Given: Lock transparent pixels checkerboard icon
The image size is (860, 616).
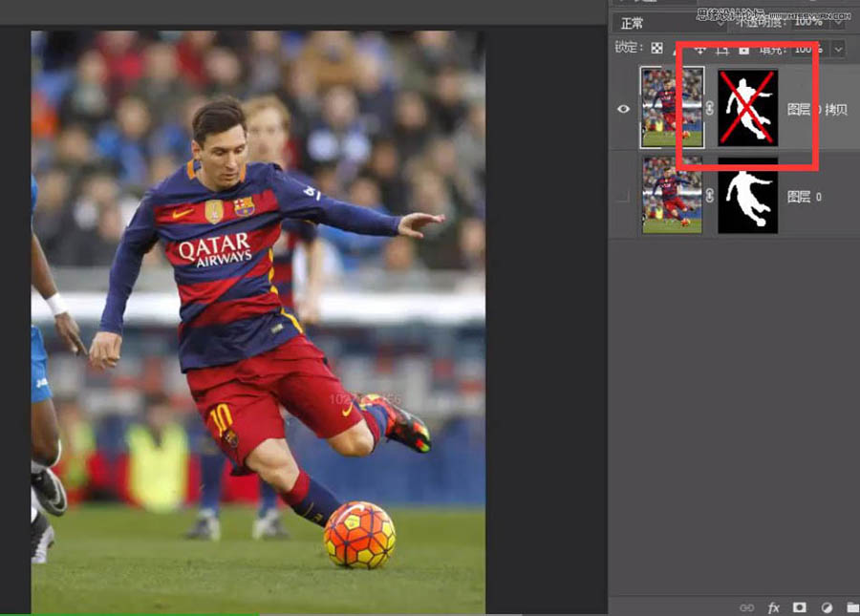Looking at the screenshot, I should pyautogui.click(x=656, y=48).
